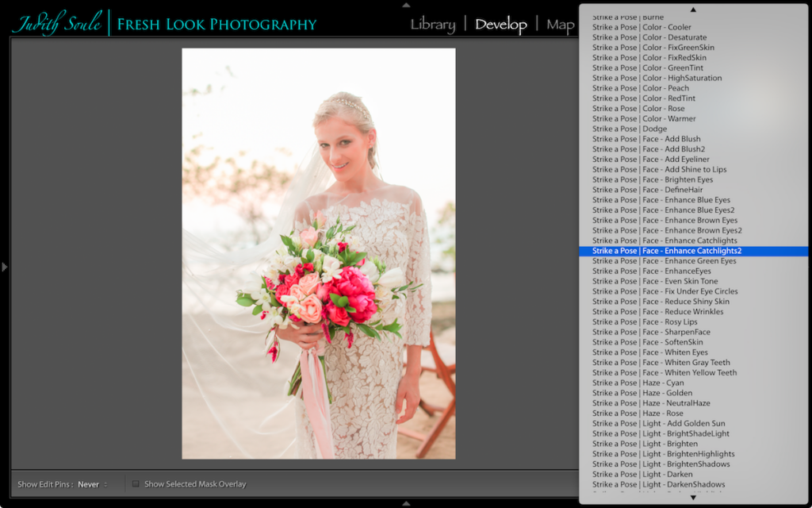The width and height of the screenshot is (812, 508).
Task: Expand the left panel with its side triangle
Action: tap(6, 267)
